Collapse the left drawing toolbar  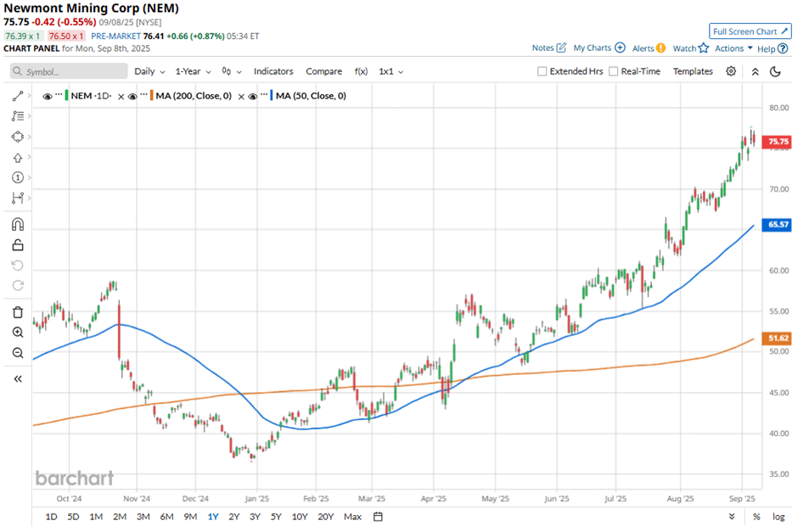pos(18,379)
